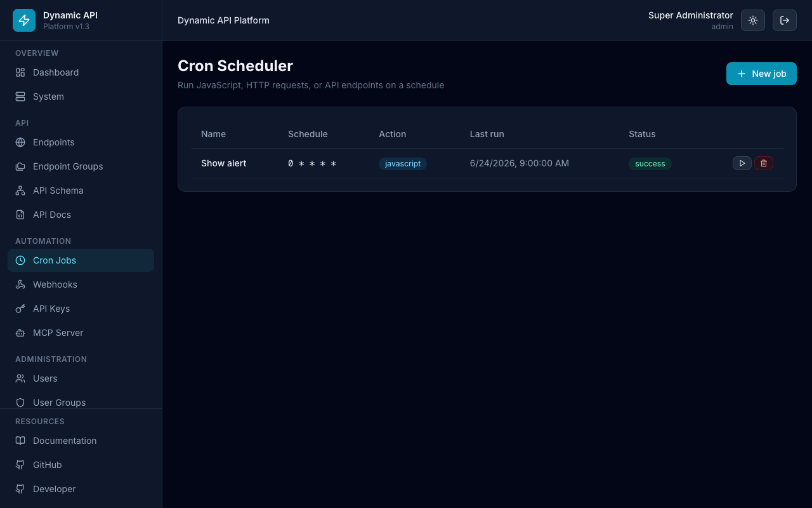Click the Developer icon in Resources
Viewport: 812px width, 508px height.
pos(20,489)
